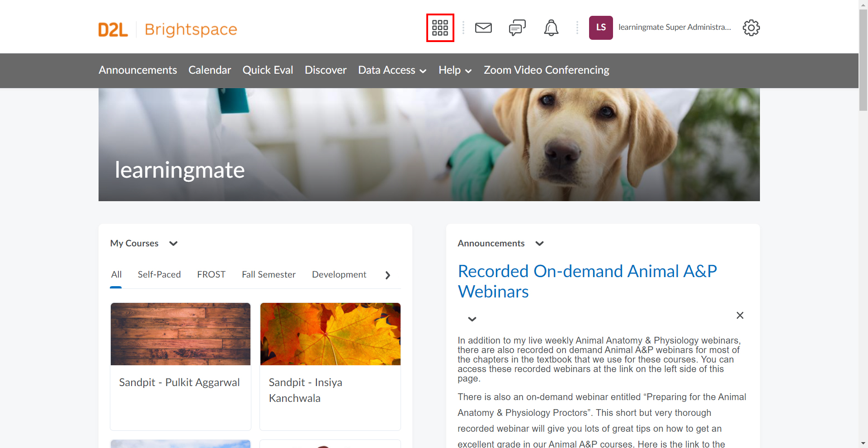This screenshot has width=868, height=448.
Task: Open the subscription alerts chat icon
Action: click(517, 28)
